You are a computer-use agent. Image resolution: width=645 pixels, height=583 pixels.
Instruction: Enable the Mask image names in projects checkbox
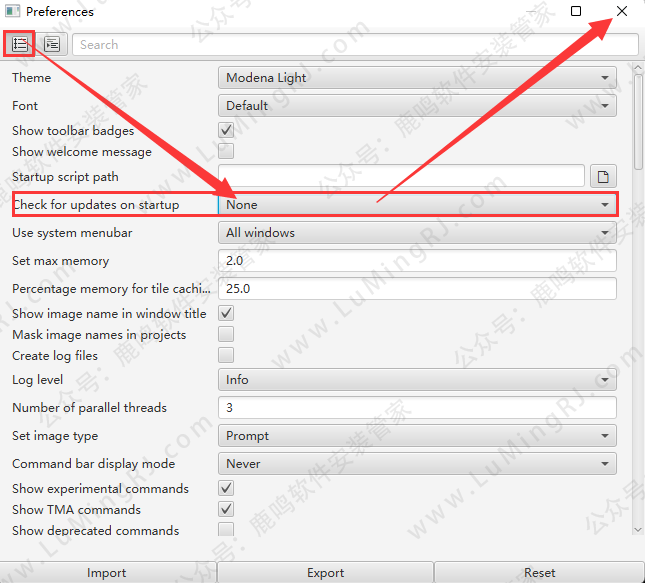tap(226, 334)
